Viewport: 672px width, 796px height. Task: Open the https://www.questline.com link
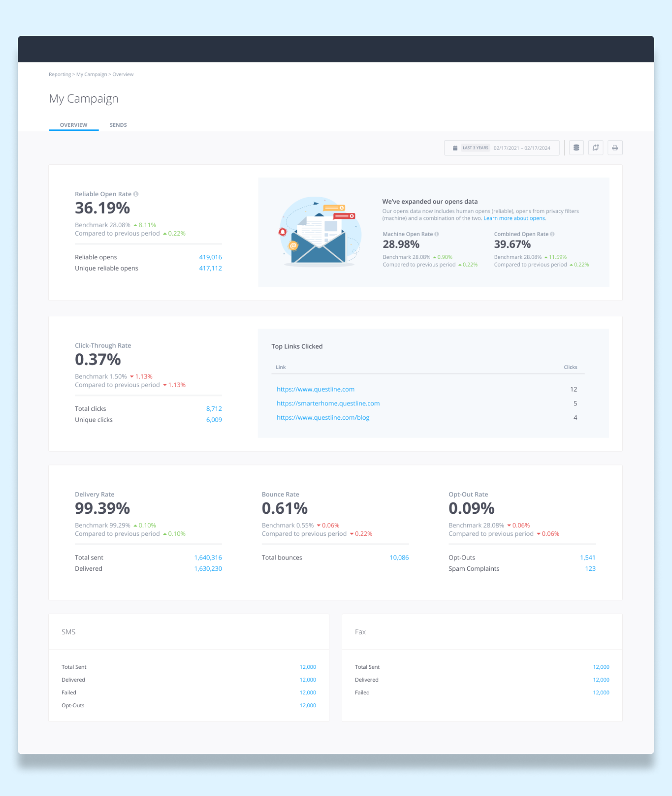tap(315, 389)
